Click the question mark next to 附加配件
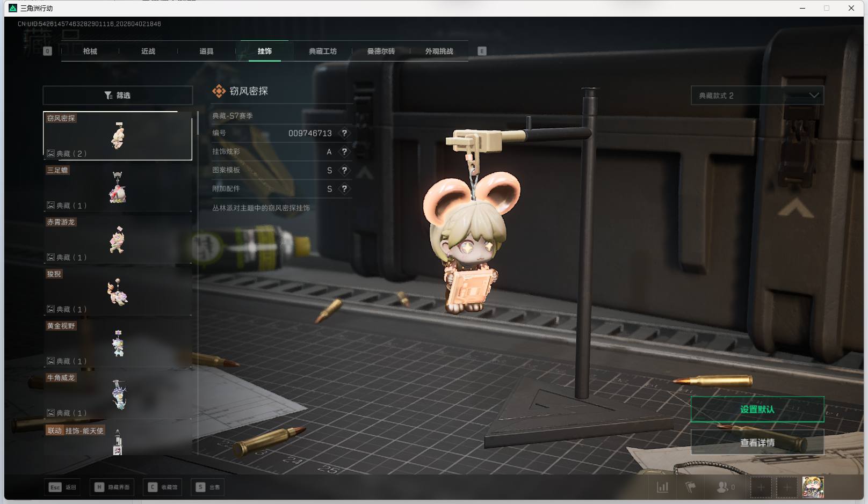The height and width of the screenshot is (504, 868). 344,189
